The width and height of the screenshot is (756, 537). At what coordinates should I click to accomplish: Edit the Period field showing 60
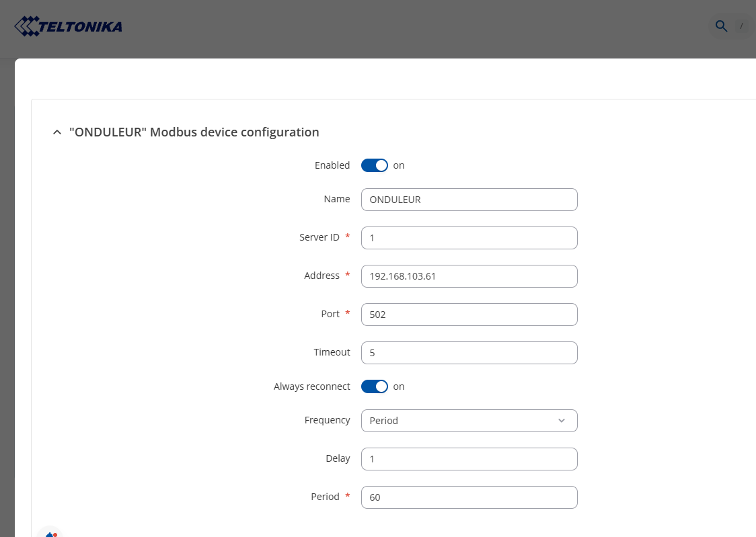coord(469,497)
